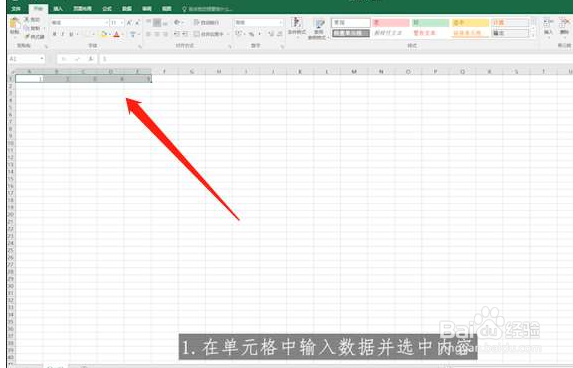Switch to the Insert ribbon tab
Viewport: 573px width, 368px height.
pos(58,9)
